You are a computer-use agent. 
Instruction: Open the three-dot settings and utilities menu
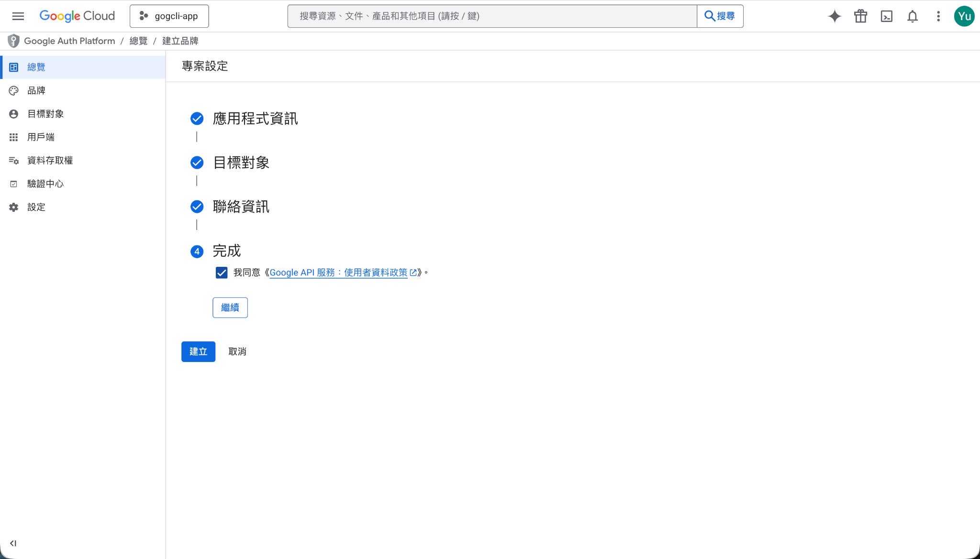coord(938,16)
